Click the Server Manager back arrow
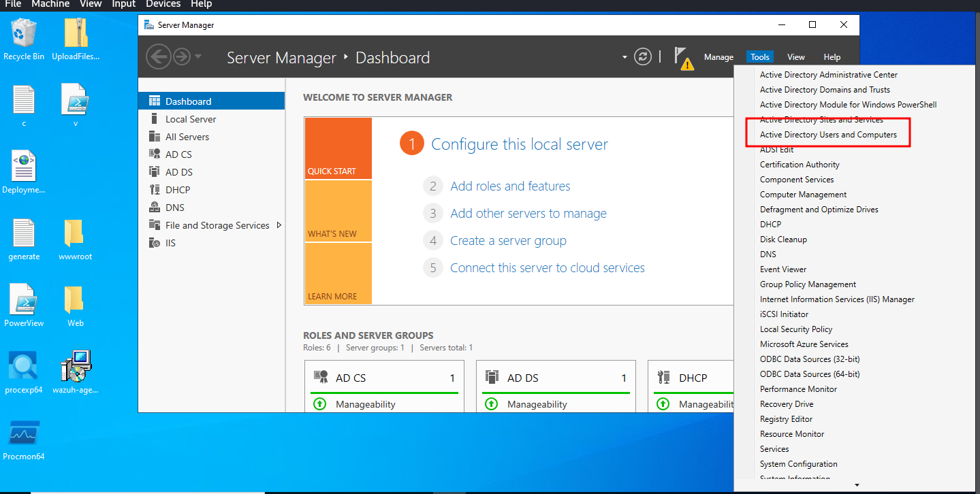This screenshot has height=494, width=980. coord(158,56)
